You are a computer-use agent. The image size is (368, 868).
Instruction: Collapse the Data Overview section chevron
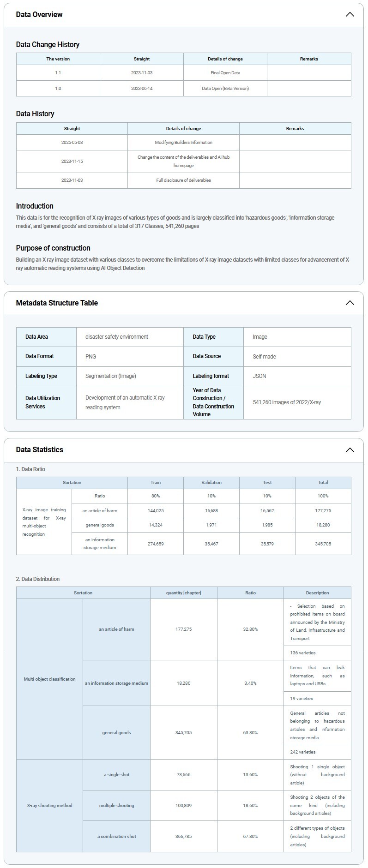[x=350, y=15]
